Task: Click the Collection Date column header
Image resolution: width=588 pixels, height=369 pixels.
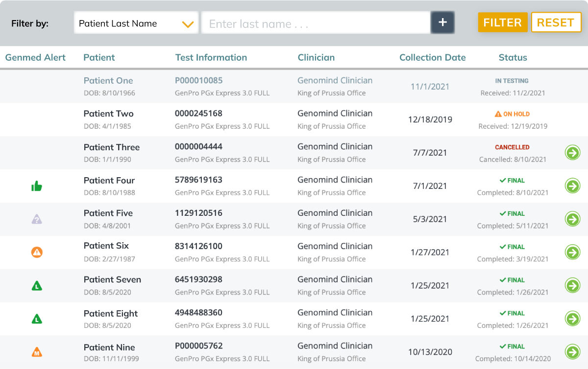Action: (x=433, y=57)
